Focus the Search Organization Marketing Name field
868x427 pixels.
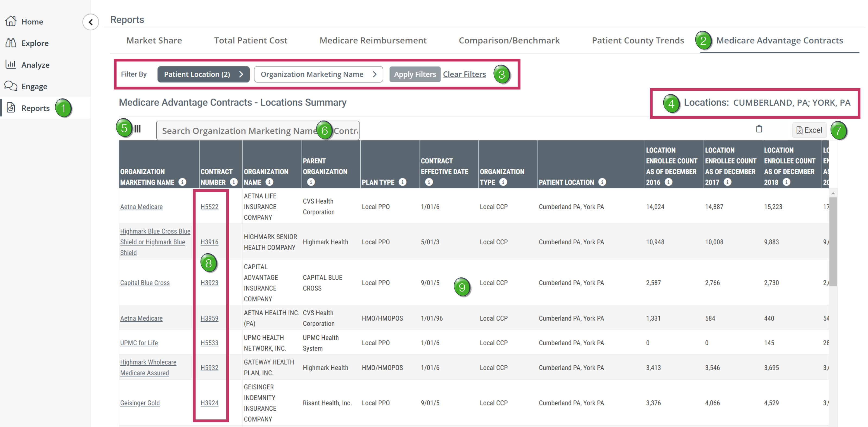(258, 130)
